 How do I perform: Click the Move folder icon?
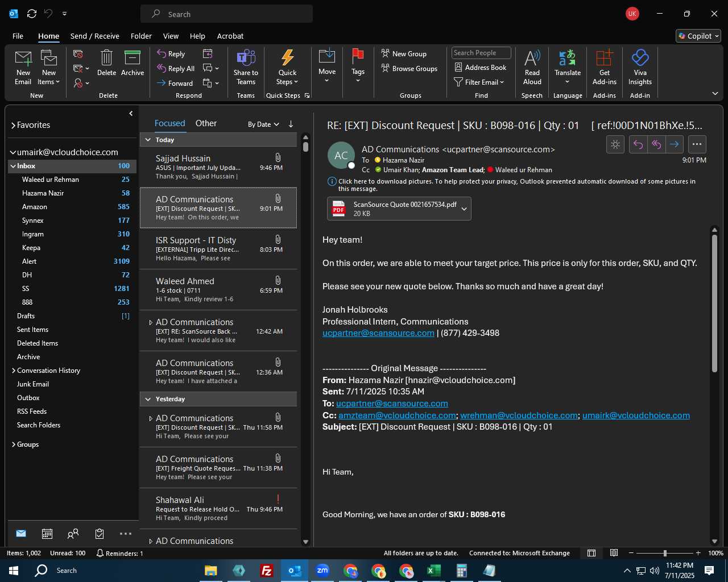[327, 57]
